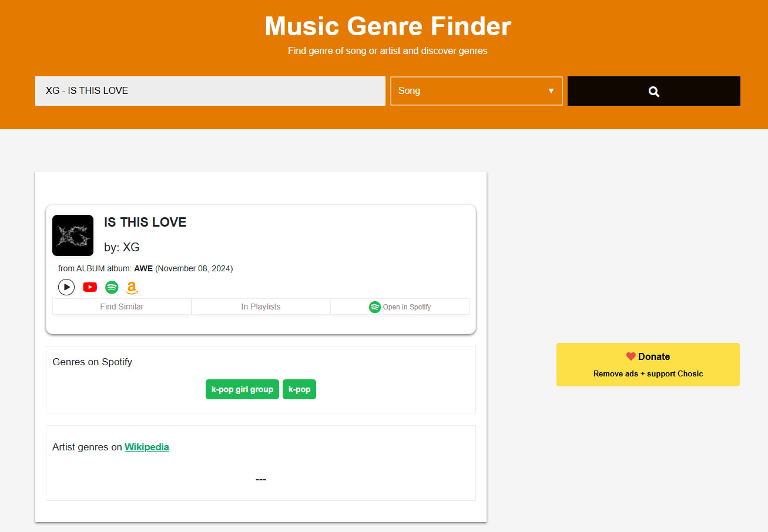The height and width of the screenshot is (532, 768).
Task: Click the AWE album name
Action: [x=143, y=268]
